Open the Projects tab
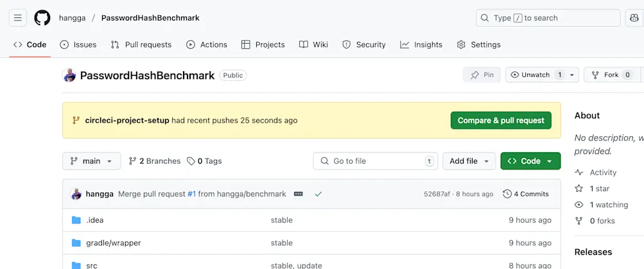This screenshot has width=644, height=269. 263,45
